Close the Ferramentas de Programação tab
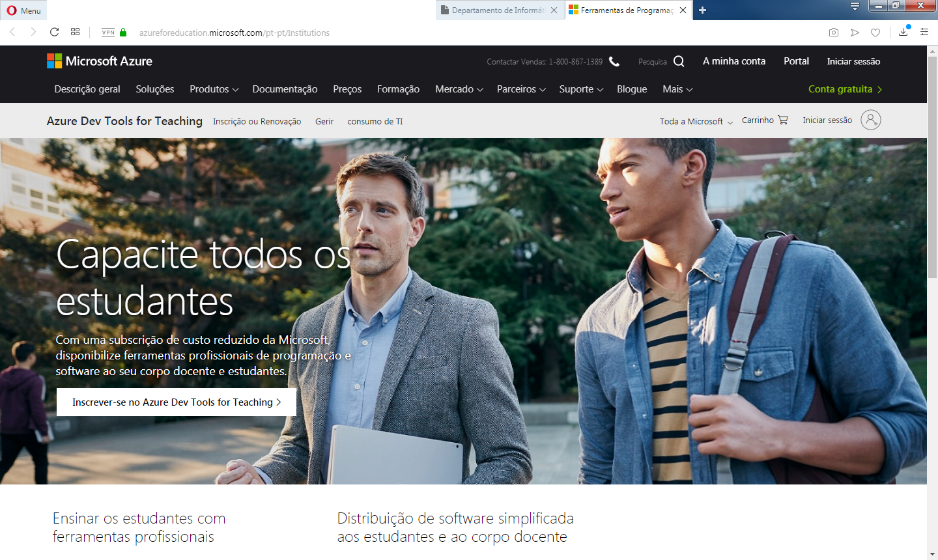This screenshot has width=938, height=560. coord(683,10)
